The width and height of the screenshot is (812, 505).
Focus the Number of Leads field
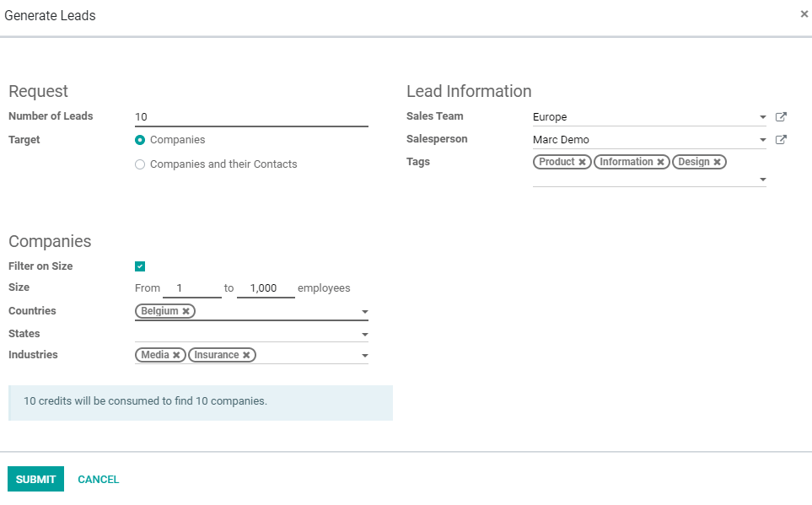click(x=251, y=117)
